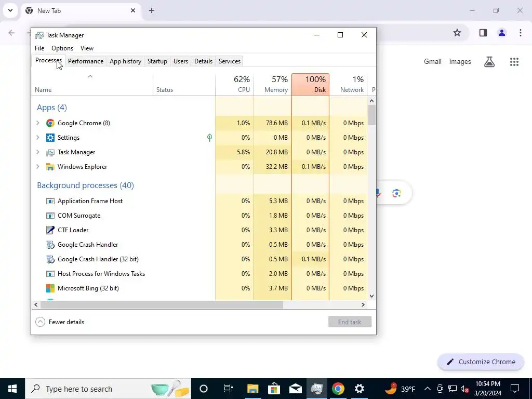Open the clock showing 10:54 PM
The height and width of the screenshot is (399, 532).
pos(487,389)
